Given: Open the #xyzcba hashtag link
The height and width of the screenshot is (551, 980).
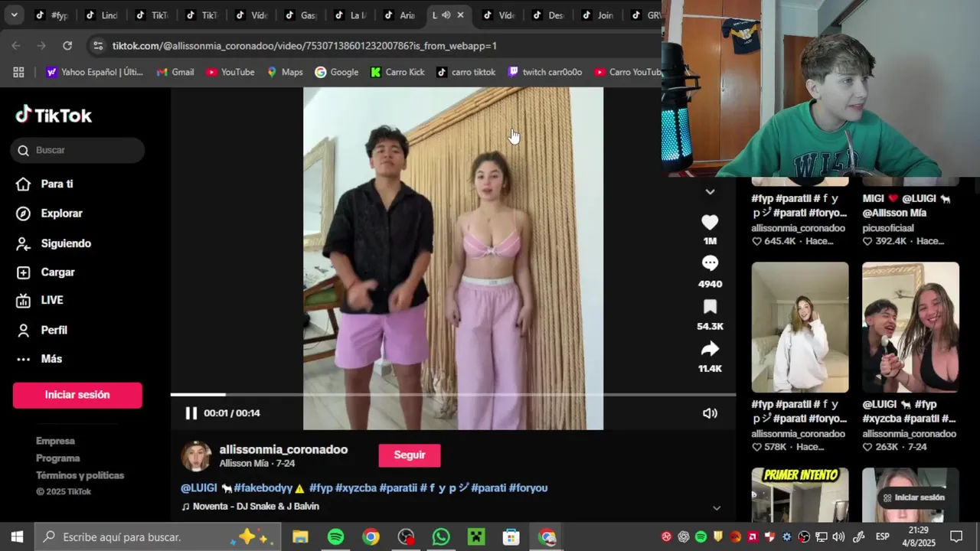Looking at the screenshot, I should coord(356,487).
